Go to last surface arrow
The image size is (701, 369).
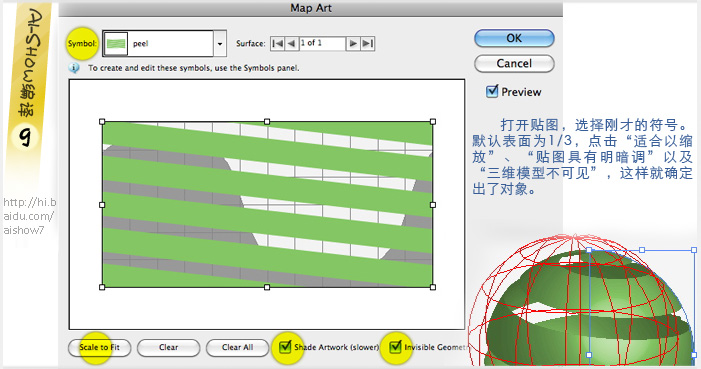coord(367,43)
